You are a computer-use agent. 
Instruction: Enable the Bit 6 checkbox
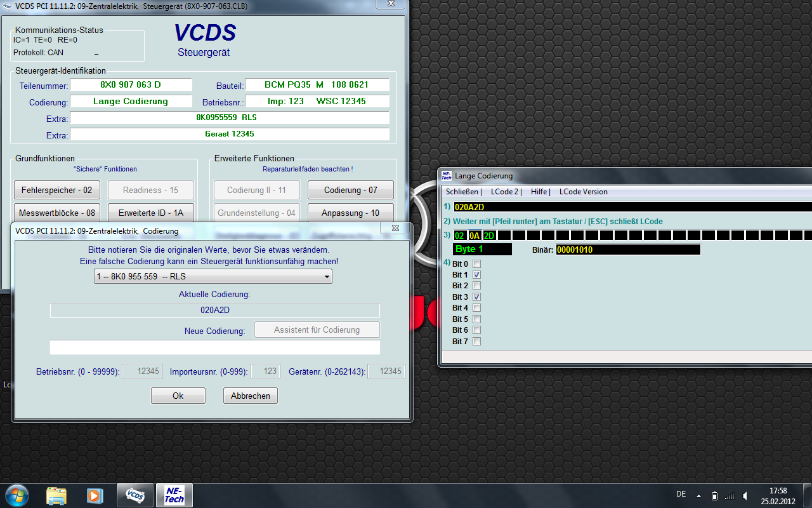[477, 330]
